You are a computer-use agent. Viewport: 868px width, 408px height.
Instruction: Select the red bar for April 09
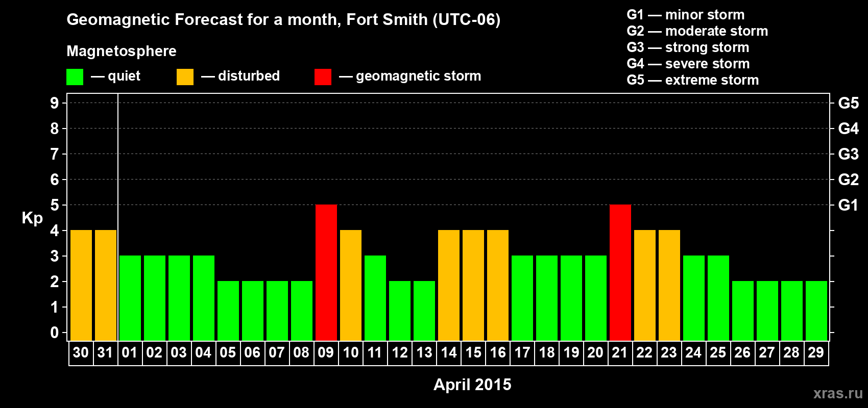[326, 273]
